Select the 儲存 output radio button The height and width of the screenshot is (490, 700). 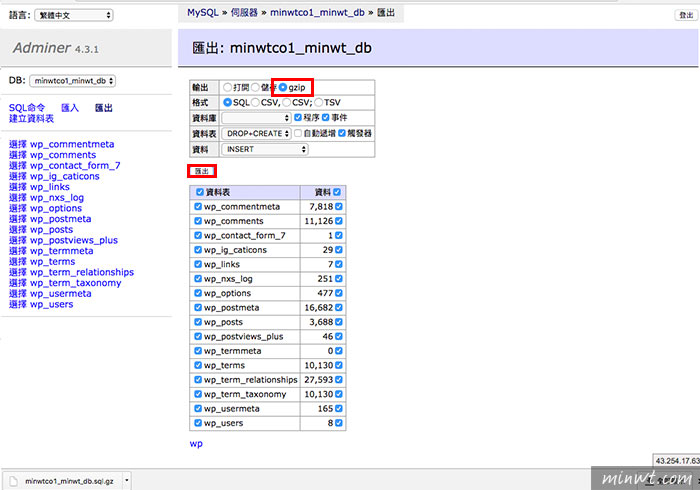[255, 87]
